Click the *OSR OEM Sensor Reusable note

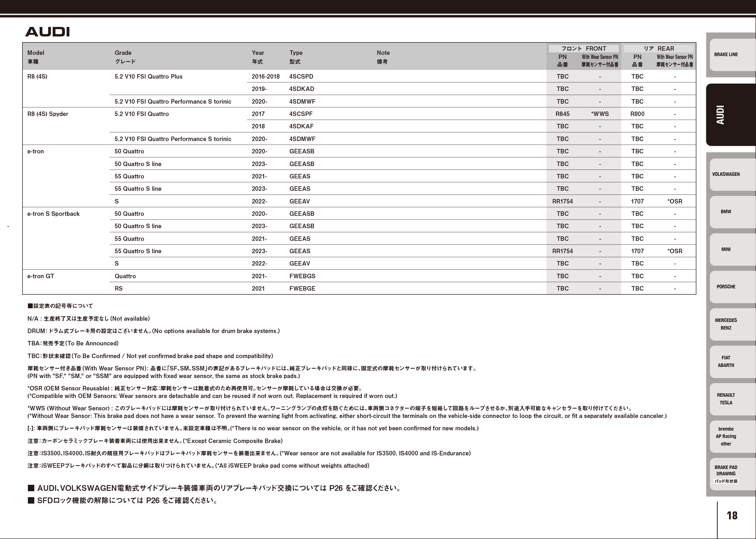212,392
